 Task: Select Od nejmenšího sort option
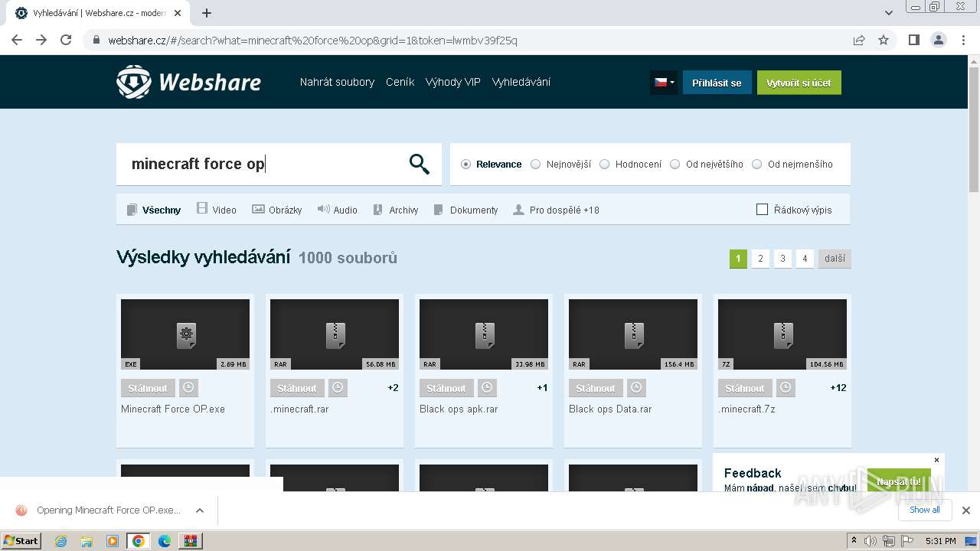click(792, 164)
